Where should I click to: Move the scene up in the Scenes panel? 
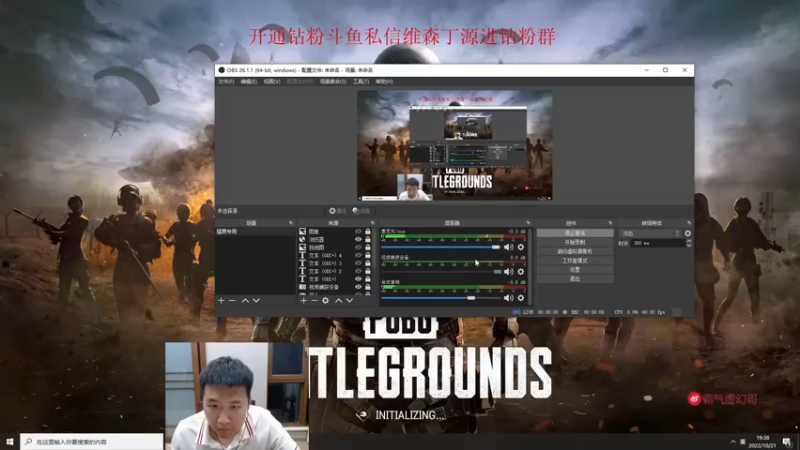coord(245,301)
